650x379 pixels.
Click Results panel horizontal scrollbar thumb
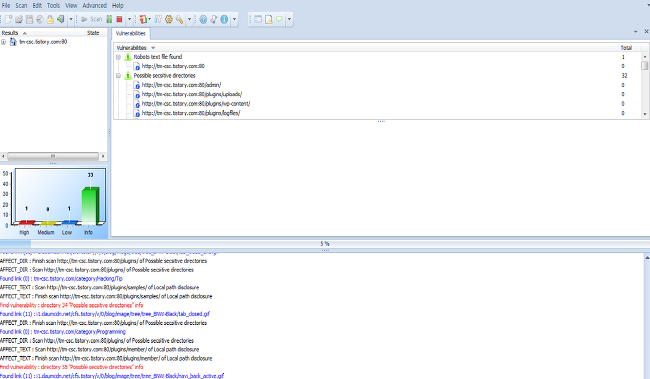(53, 156)
